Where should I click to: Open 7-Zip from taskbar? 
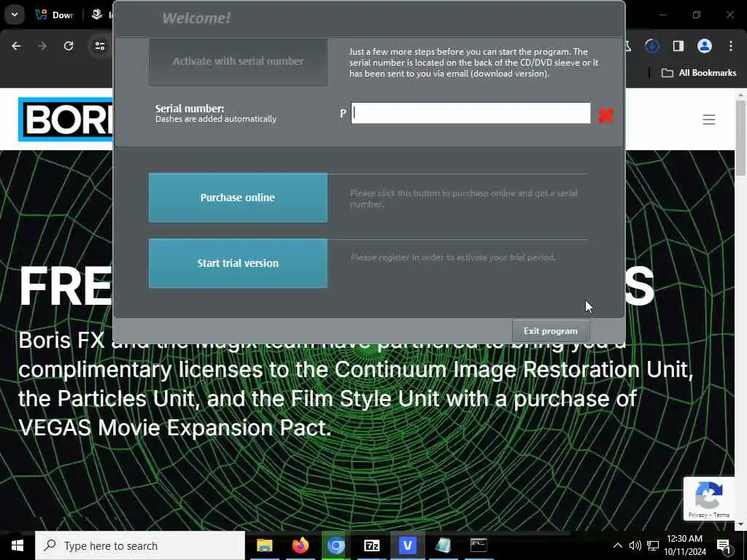point(371,545)
